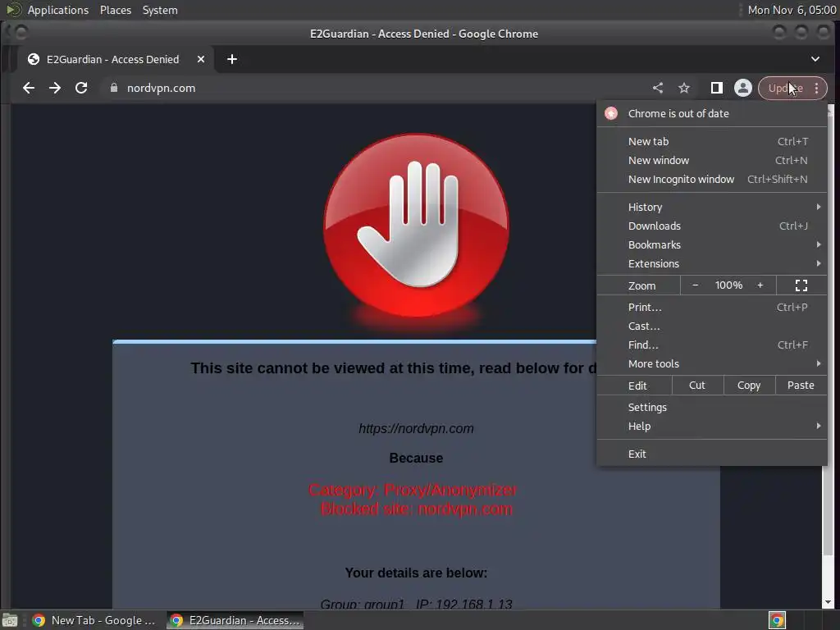Image resolution: width=840 pixels, height=630 pixels.
Task: Choose Exit to quit Chrome
Action: pos(711,454)
